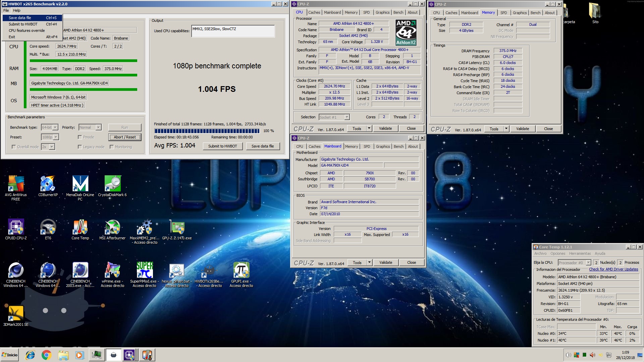Open Google Chrome from taskbar
644x362 pixels.
[47, 355]
